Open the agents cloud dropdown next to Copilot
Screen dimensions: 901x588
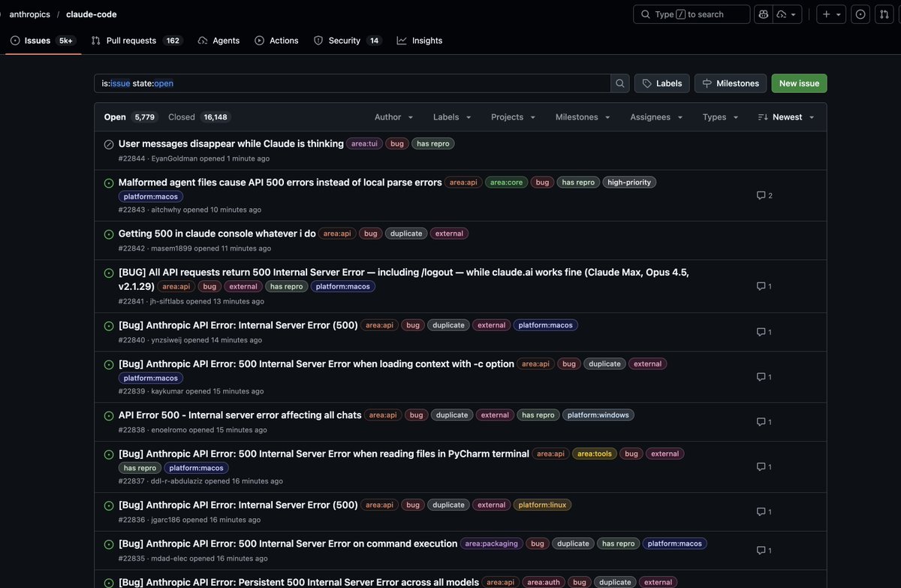point(788,14)
